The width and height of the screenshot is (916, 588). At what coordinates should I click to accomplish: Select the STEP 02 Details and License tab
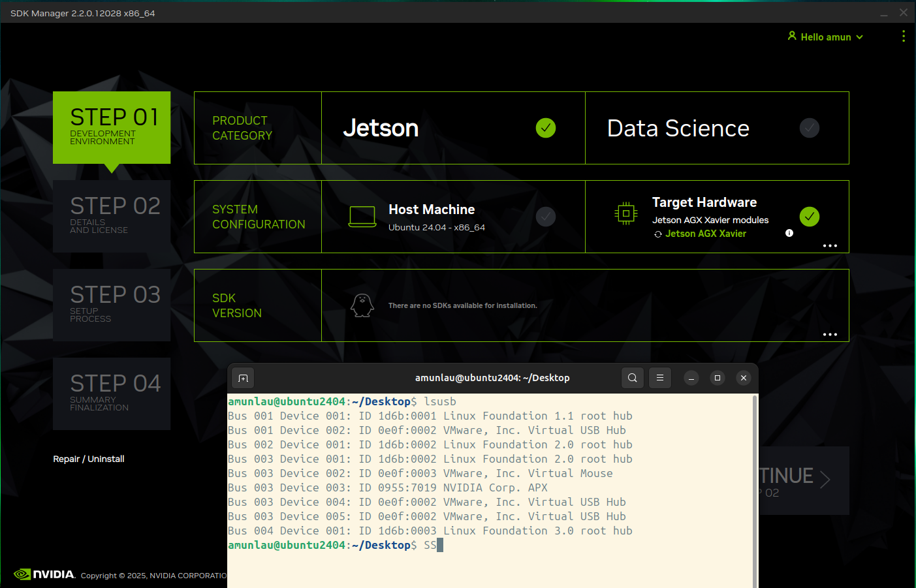(112, 216)
